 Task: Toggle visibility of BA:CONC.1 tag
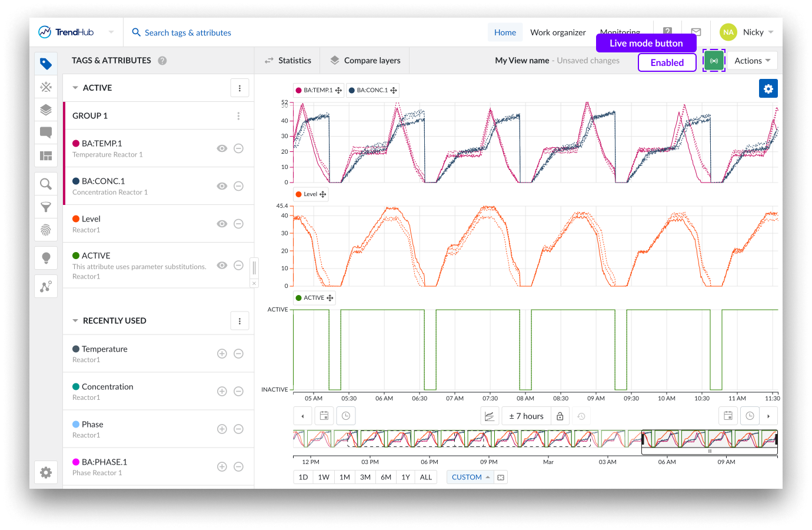(x=222, y=186)
